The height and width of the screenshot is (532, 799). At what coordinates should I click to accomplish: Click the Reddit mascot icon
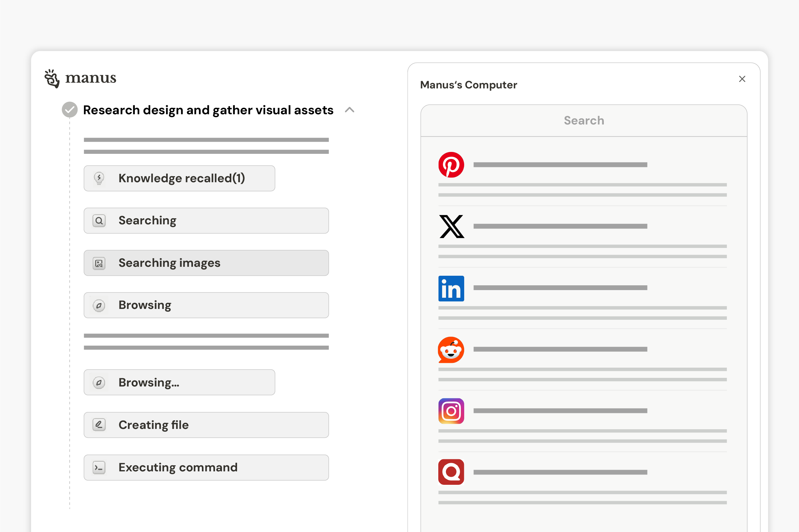point(451,350)
